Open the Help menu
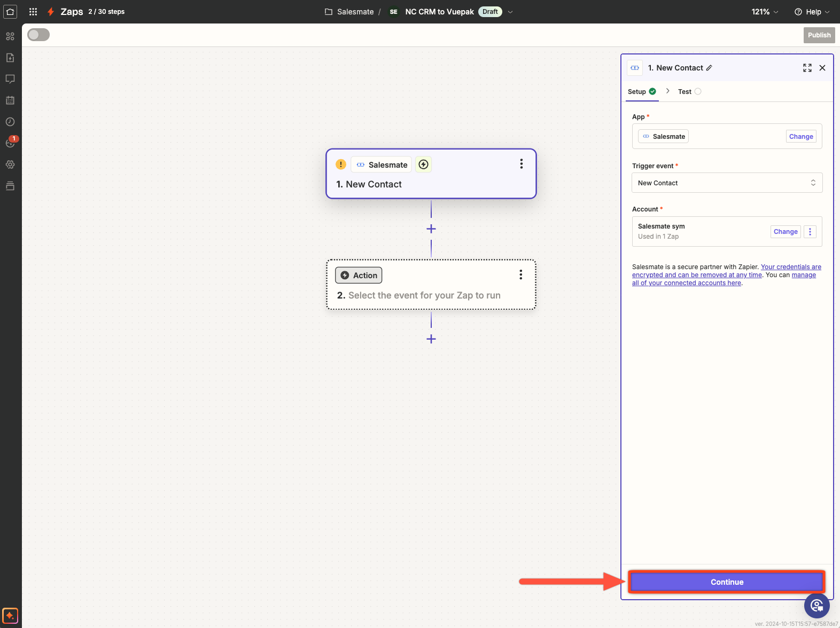This screenshot has width=840, height=628. tap(812, 12)
